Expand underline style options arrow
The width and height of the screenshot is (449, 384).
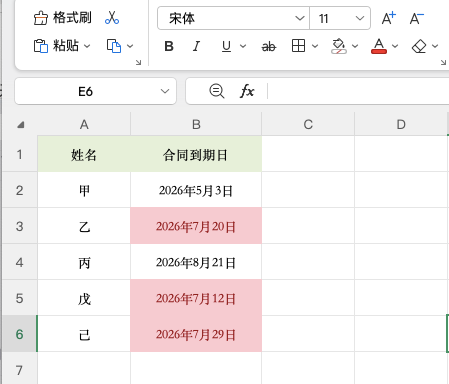243,46
